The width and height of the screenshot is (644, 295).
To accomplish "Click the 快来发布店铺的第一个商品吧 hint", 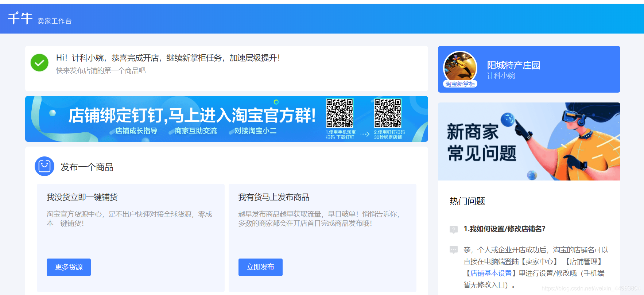I will [101, 70].
